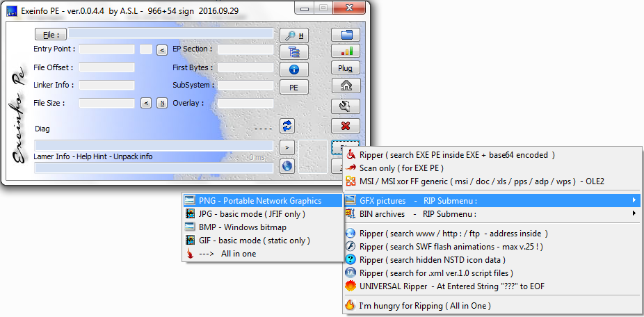The width and height of the screenshot is (644, 317).
Task: Click the flame icon of hungry for Ripping
Action: pos(351,306)
